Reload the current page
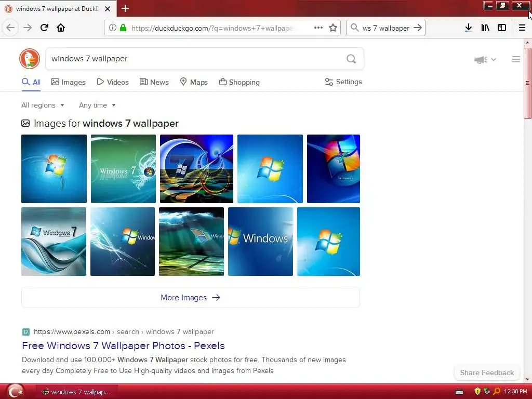Viewport: 532px width, 399px height. [x=44, y=28]
